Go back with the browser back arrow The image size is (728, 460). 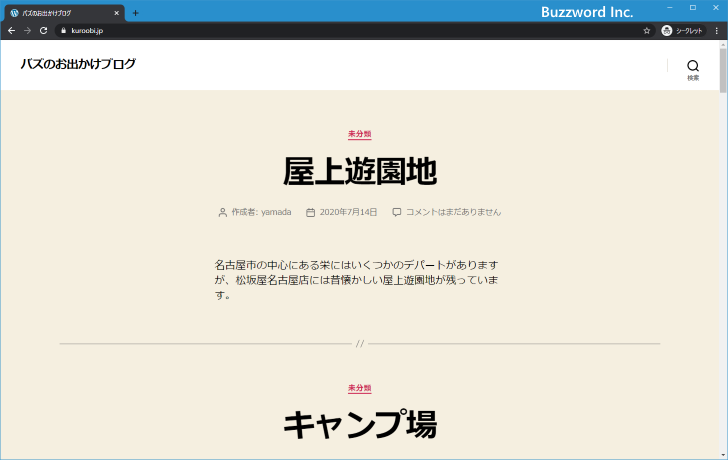pyautogui.click(x=12, y=31)
